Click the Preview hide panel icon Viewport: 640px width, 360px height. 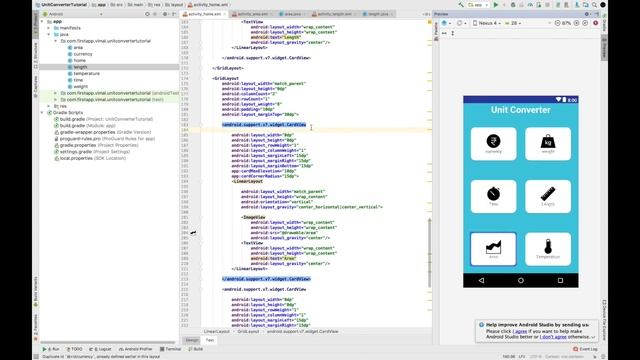596,14
